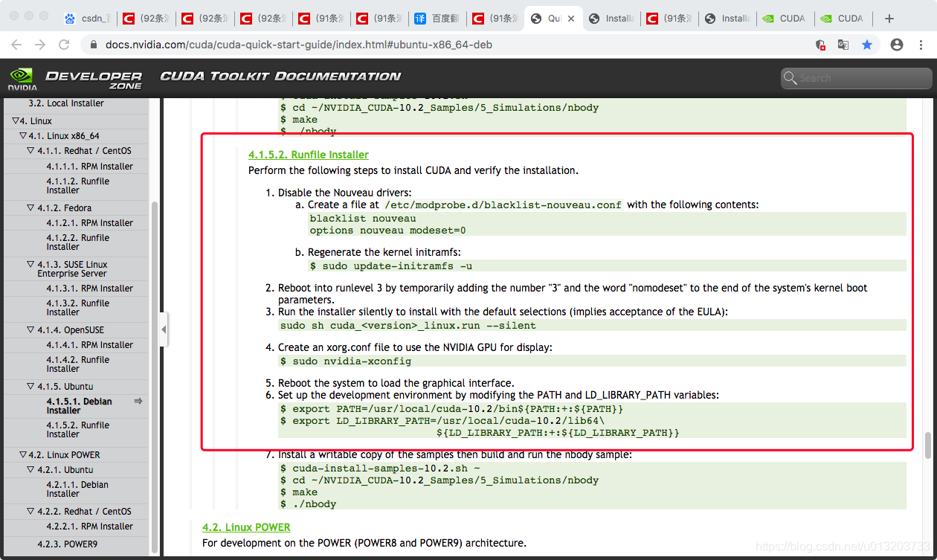Collapse the '4.2. Linux POWER' section
937x560 pixels.
(23, 454)
